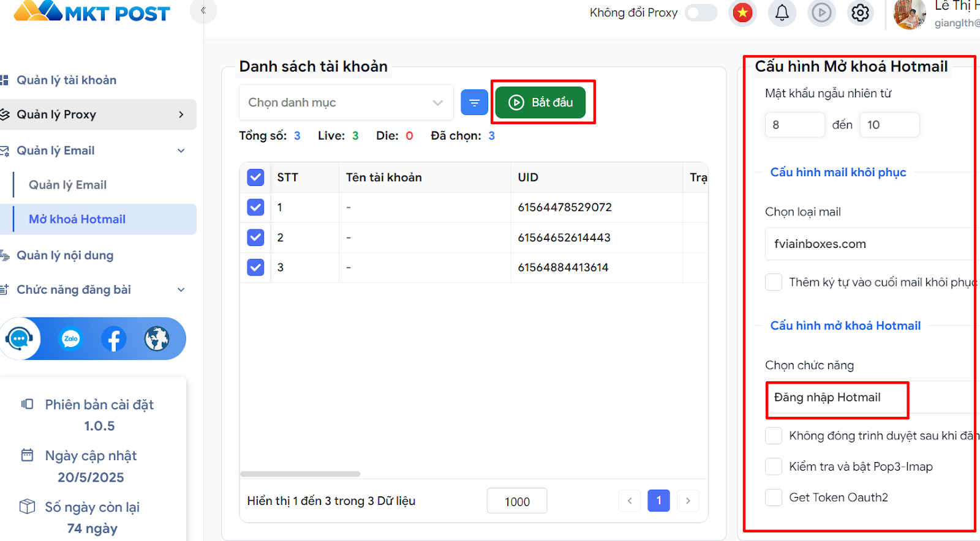Click the page size field showing 1000
The height and width of the screenshot is (541, 980).
pyautogui.click(x=517, y=501)
